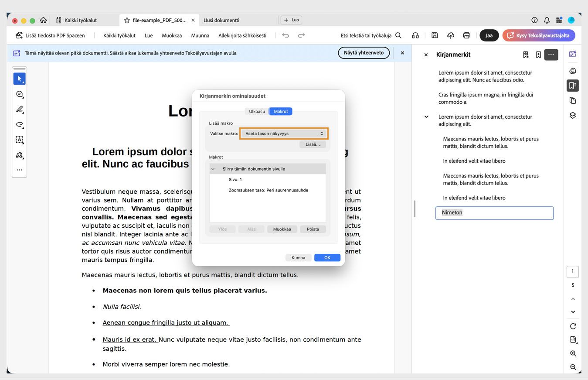View notifications bell
The image size is (588, 380).
tap(547, 20)
